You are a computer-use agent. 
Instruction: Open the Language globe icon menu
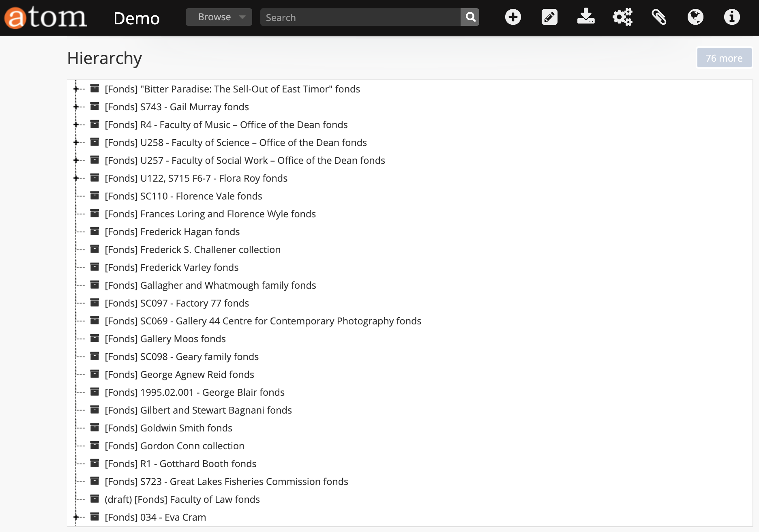point(695,17)
